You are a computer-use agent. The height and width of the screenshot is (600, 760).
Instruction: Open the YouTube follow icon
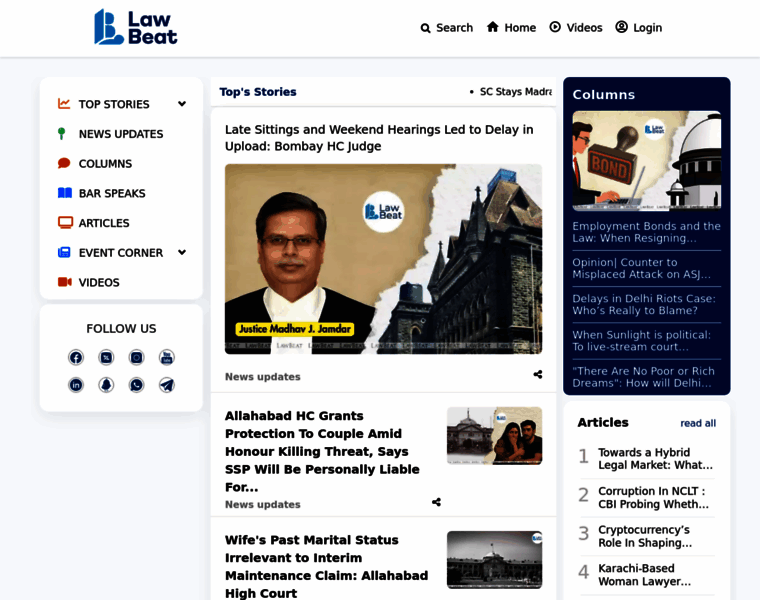(x=167, y=358)
